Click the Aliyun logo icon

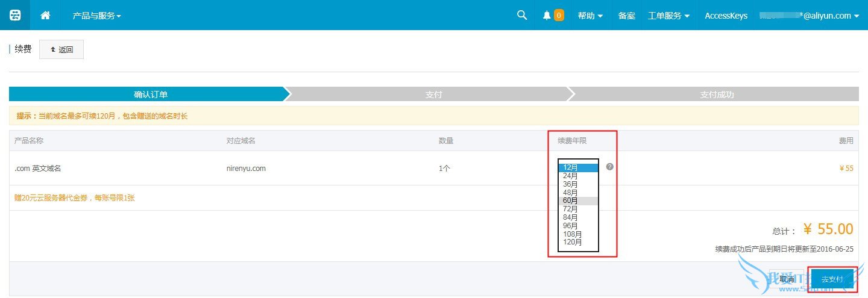pyautogui.click(x=15, y=15)
